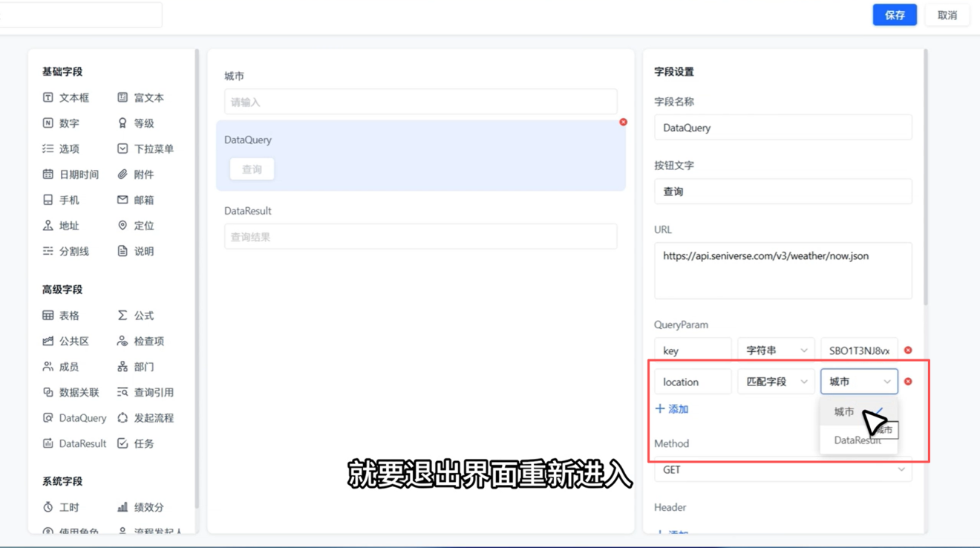The width and height of the screenshot is (980, 548).
Task: Remove the DataQuery field from the form
Action: [x=623, y=122]
